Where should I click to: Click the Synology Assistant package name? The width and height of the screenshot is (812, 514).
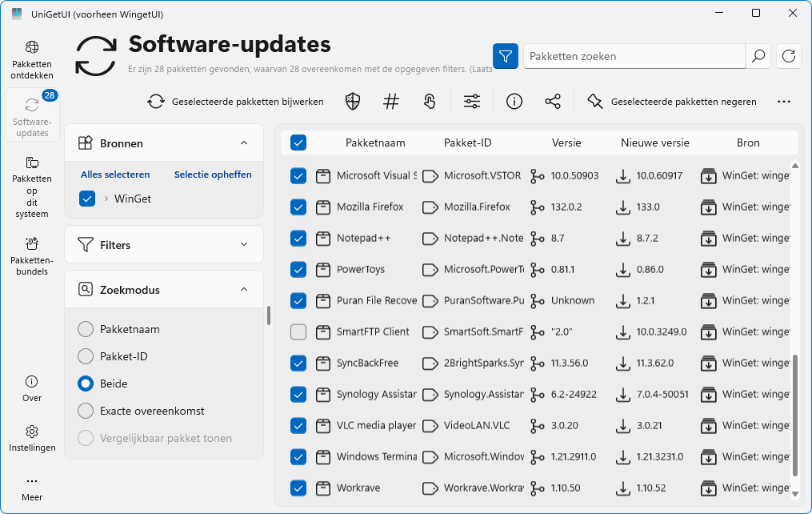377,395
